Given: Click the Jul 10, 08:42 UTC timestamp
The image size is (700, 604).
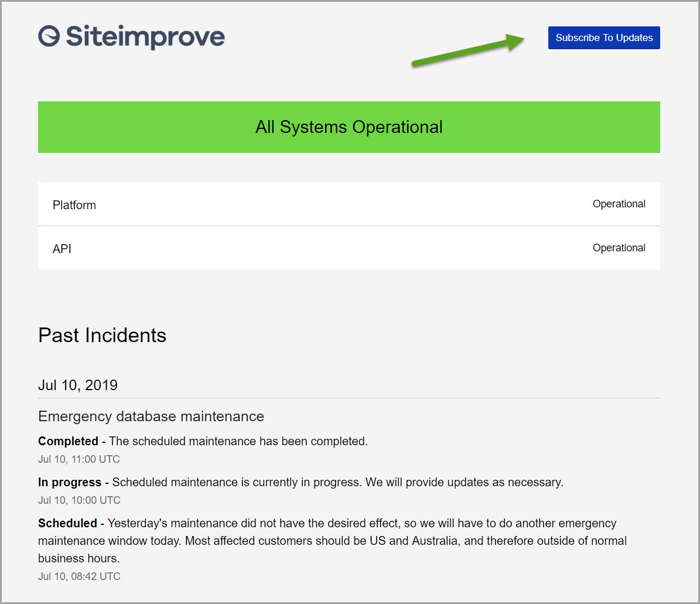Looking at the screenshot, I should (x=79, y=576).
